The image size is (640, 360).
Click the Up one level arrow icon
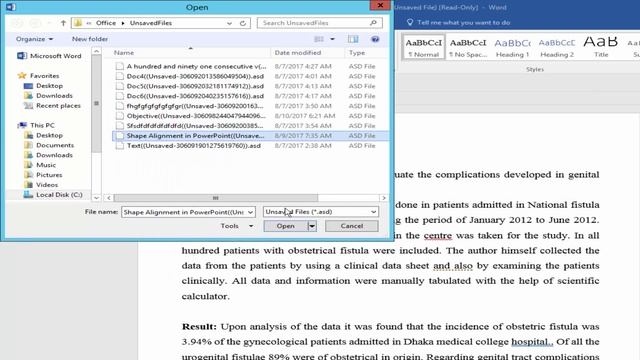[x=63, y=23]
